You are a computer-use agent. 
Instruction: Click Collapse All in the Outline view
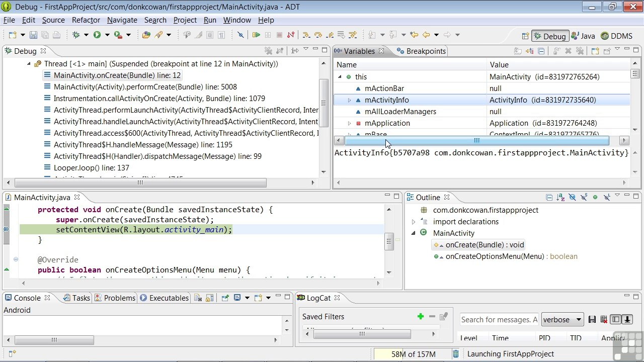point(549,197)
